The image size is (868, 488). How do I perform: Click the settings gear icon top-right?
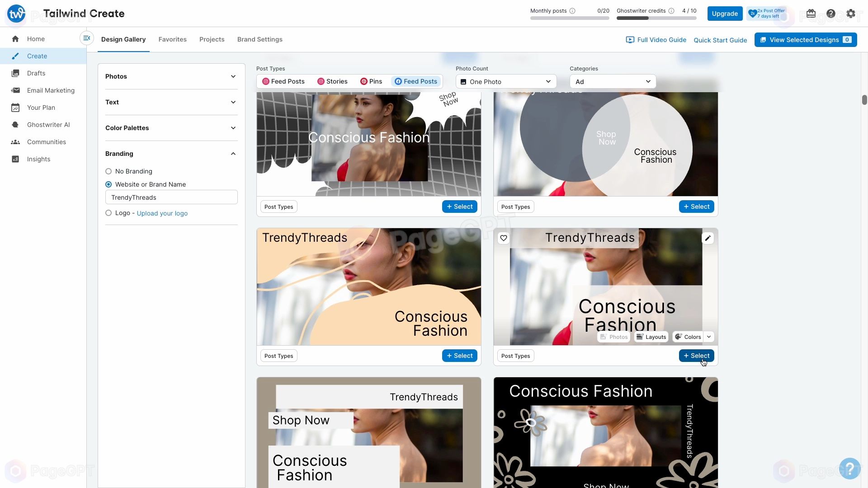click(x=851, y=13)
